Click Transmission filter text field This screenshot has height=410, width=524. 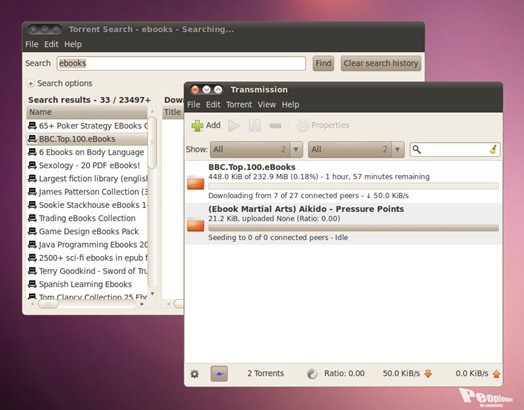coord(455,149)
